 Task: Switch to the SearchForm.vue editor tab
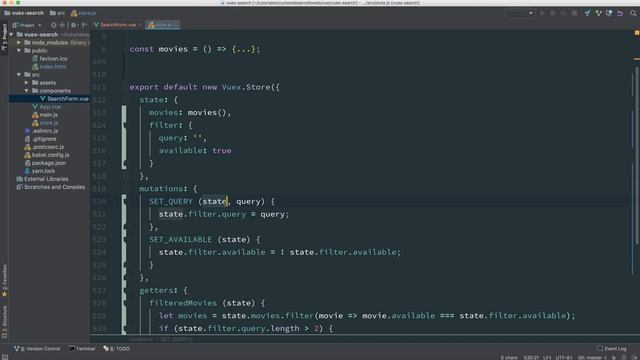tap(118, 25)
